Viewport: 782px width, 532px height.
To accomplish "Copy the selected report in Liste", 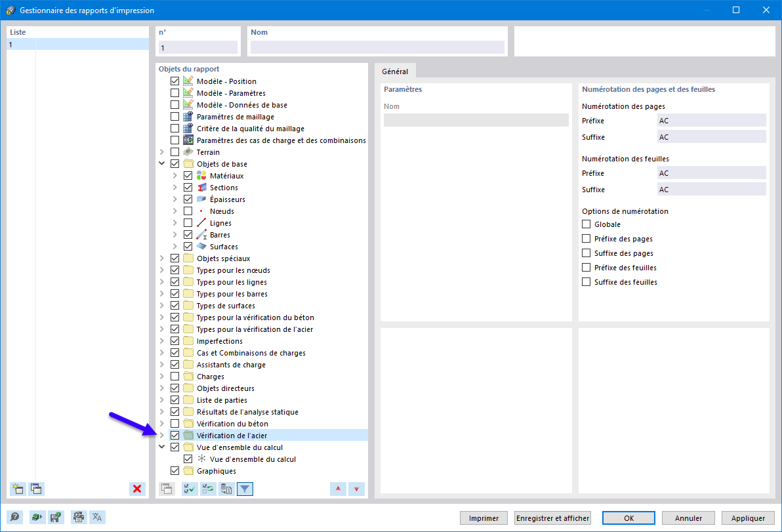I will tap(36, 489).
